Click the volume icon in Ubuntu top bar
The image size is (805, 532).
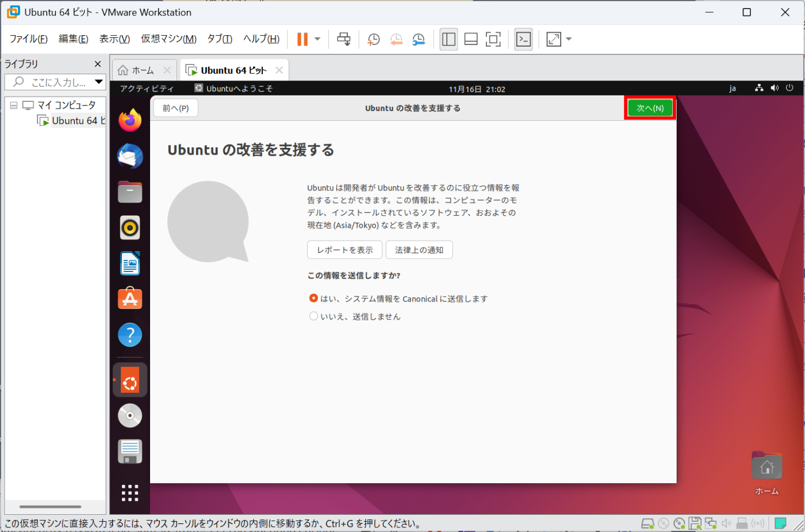pyautogui.click(x=775, y=88)
